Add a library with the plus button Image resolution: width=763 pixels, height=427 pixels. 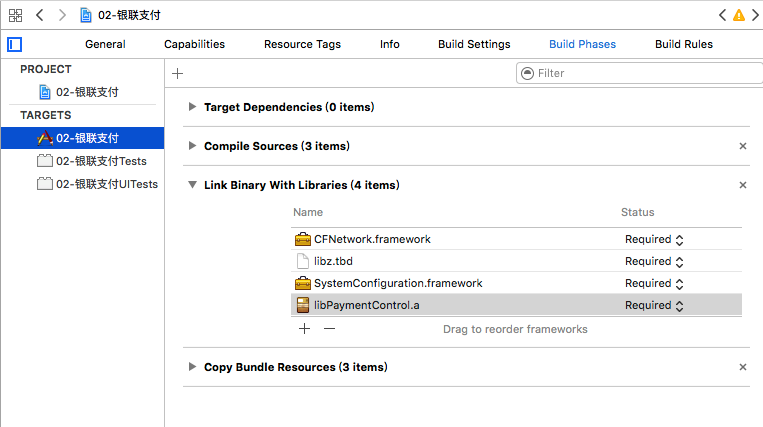click(305, 329)
